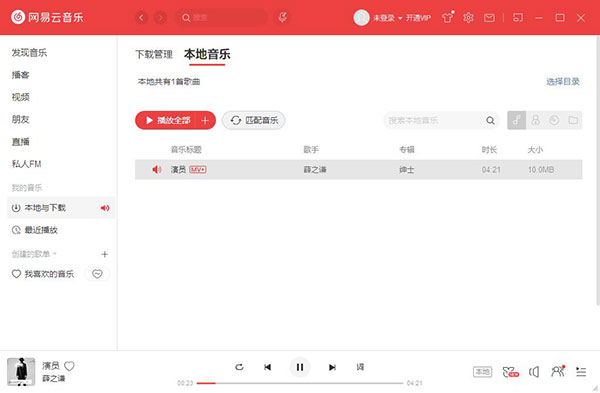Show lyrics with the 词 button

[x=360, y=367]
